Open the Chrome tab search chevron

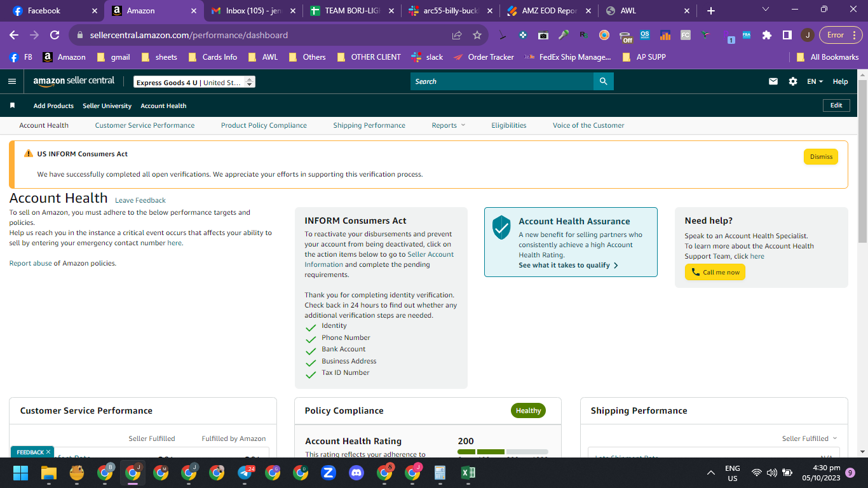[x=766, y=10]
